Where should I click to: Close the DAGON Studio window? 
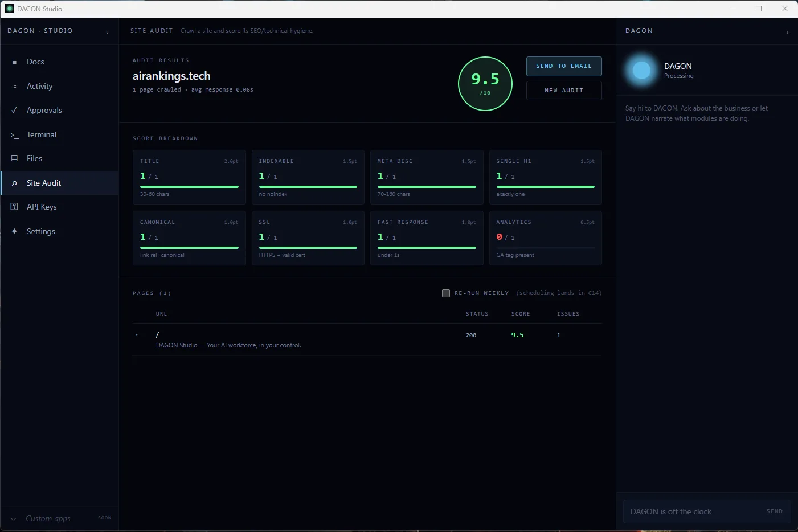click(x=785, y=9)
